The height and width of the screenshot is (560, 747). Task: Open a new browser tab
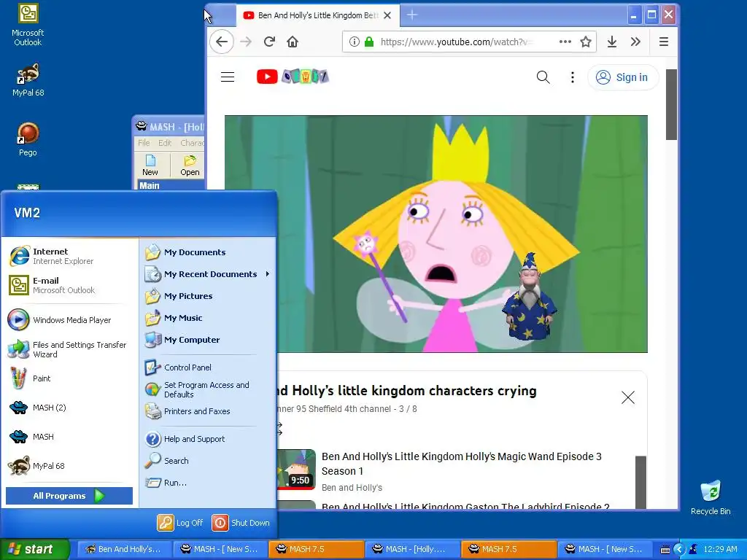coord(412,15)
